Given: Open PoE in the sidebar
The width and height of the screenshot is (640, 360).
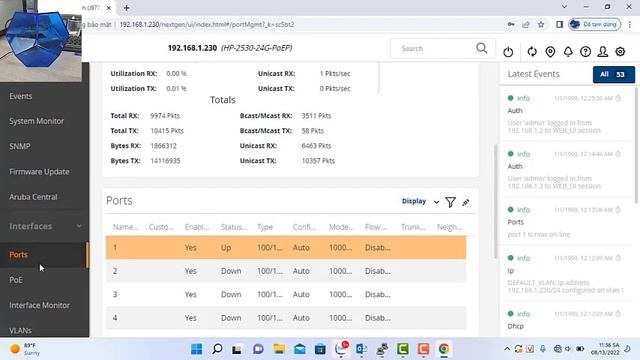Looking at the screenshot, I should tap(16, 280).
